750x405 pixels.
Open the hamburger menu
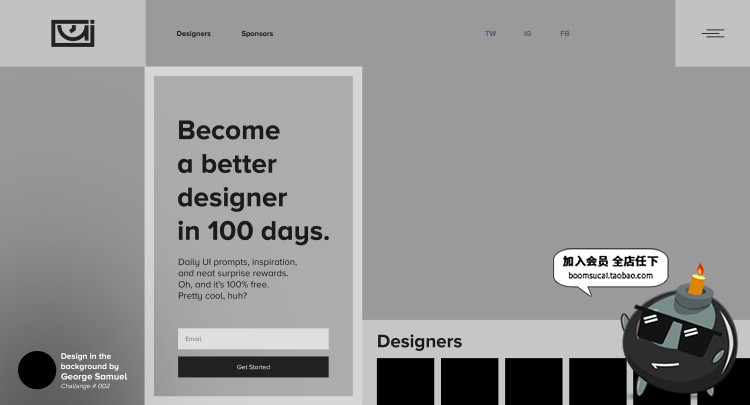pos(713,33)
